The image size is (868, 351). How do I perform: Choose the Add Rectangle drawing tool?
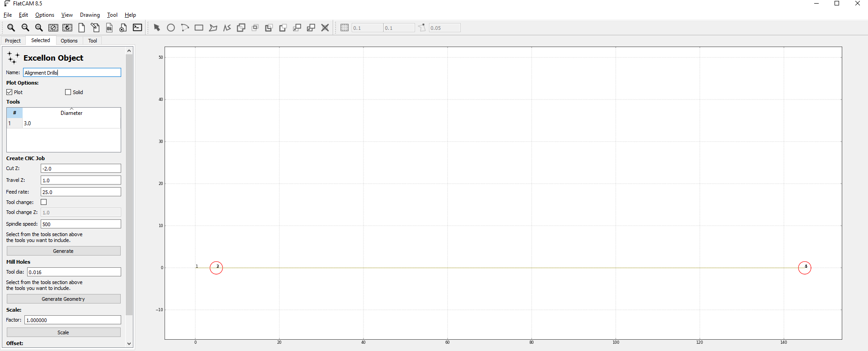tap(199, 28)
